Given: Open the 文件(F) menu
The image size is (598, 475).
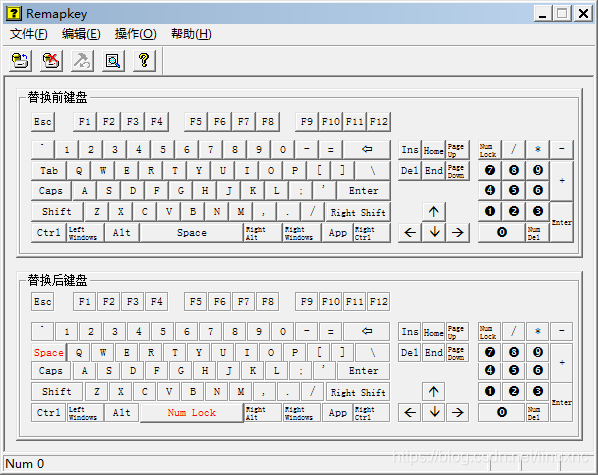Looking at the screenshot, I should 29,34.
